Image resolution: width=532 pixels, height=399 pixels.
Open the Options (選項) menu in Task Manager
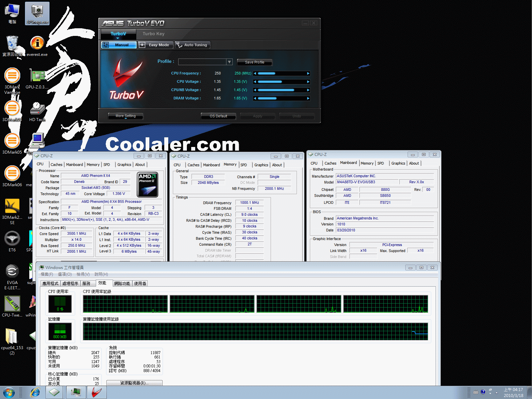coord(65,274)
